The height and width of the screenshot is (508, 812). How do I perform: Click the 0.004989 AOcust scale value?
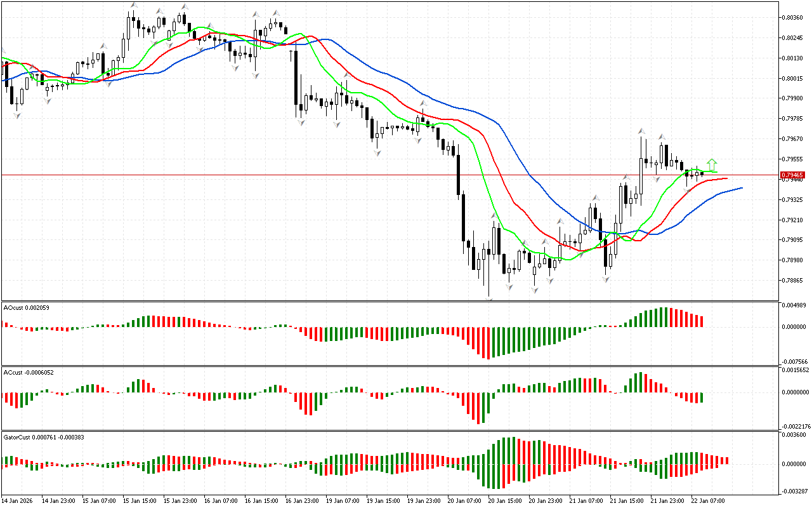795,305
